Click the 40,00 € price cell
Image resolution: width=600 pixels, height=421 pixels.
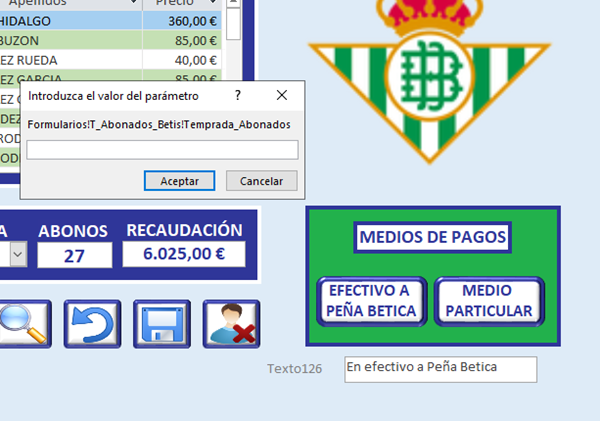tap(182, 60)
